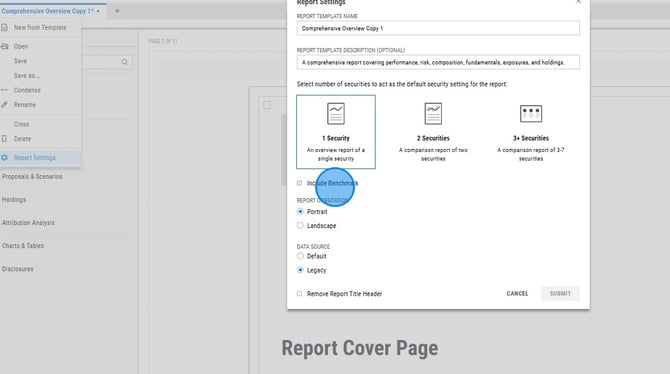The width and height of the screenshot is (670, 374).
Task: Choose Report Settings from the menu
Action: (41, 157)
